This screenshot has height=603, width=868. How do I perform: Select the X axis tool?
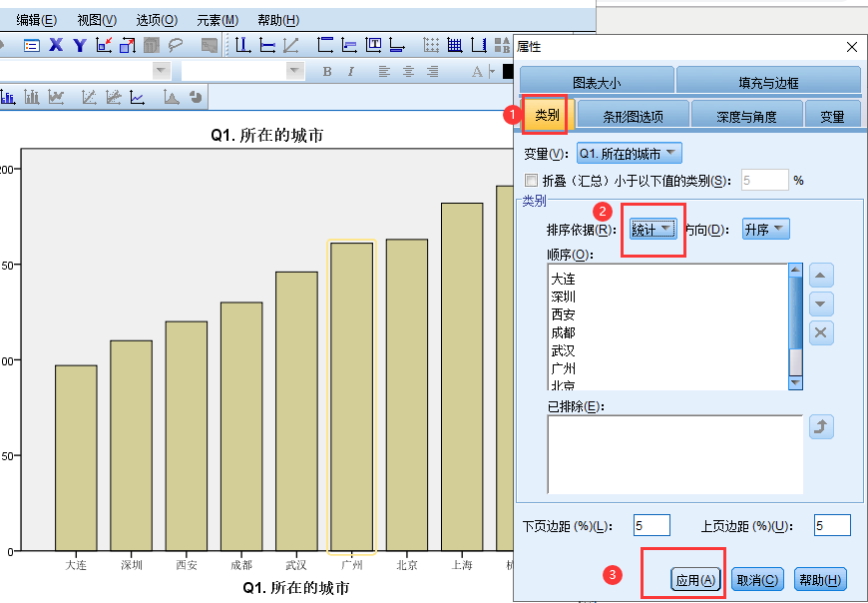pos(56,45)
